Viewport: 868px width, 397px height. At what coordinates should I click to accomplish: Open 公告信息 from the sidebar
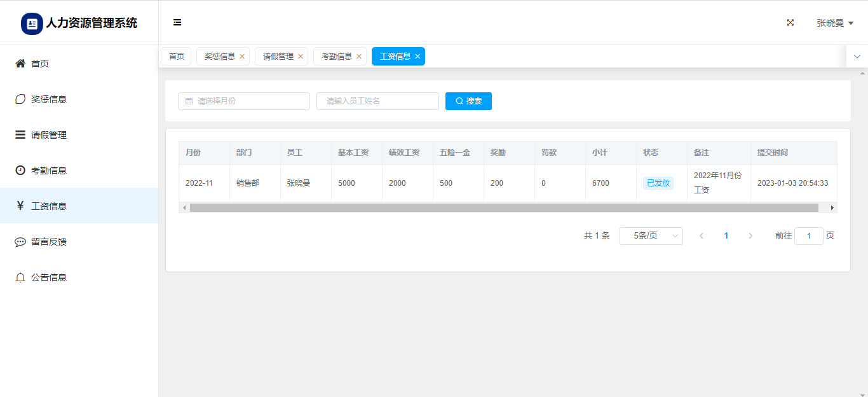(x=49, y=277)
